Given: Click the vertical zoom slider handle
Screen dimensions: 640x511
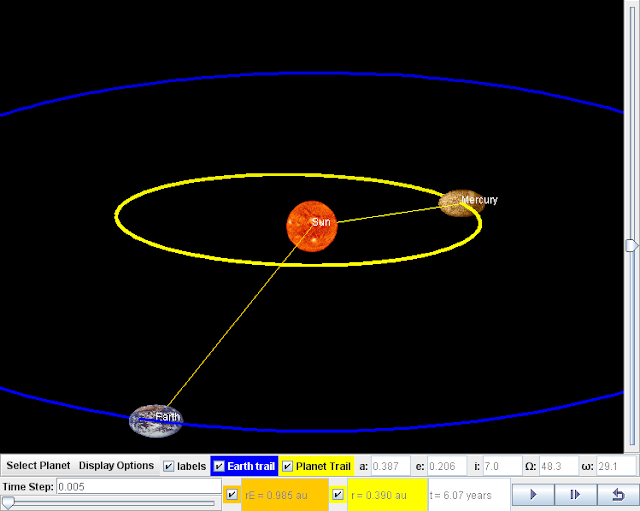Looking at the screenshot, I should pyautogui.click(x=631, y=245).
